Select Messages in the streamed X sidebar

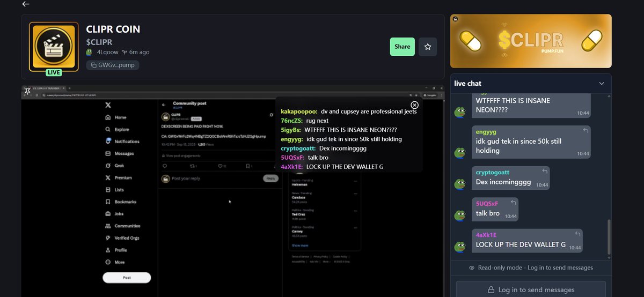(x=120, y=153)
